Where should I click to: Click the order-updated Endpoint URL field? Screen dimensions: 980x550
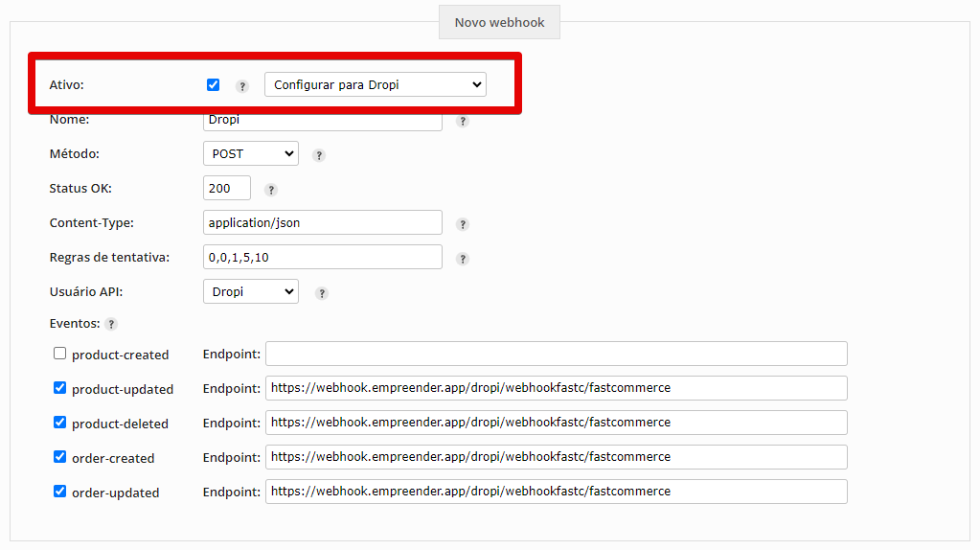[557, 492]
